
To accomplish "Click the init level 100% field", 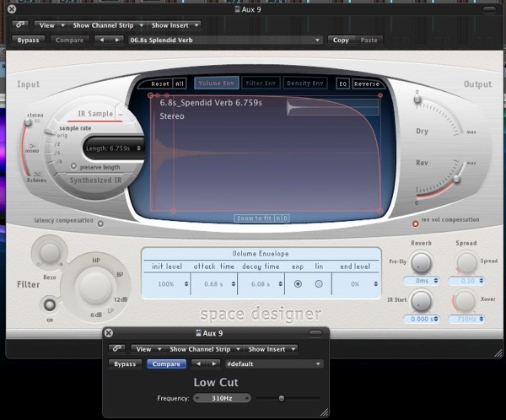I will (166, 284).
